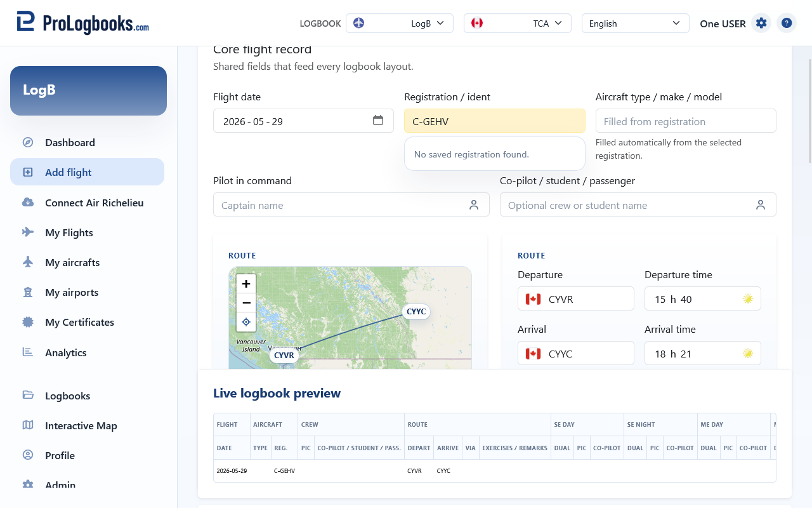Click the Arrival time 18 h 21 field

click(x=703, y=353)
